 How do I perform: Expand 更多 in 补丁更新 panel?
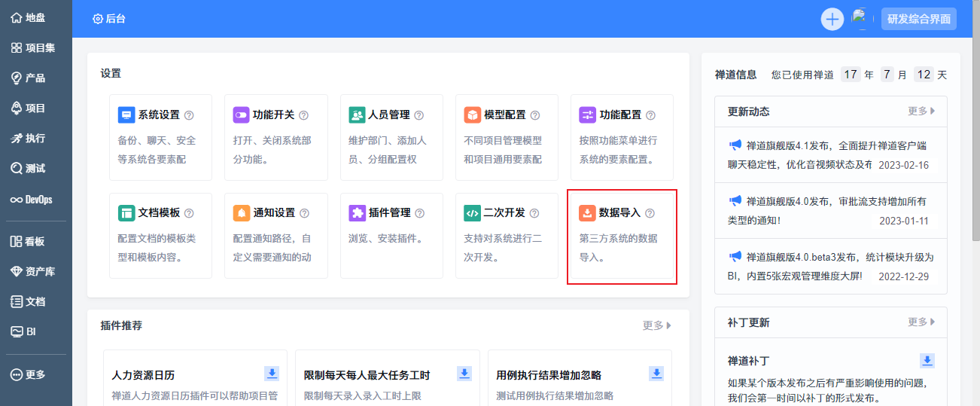[922, 322]
